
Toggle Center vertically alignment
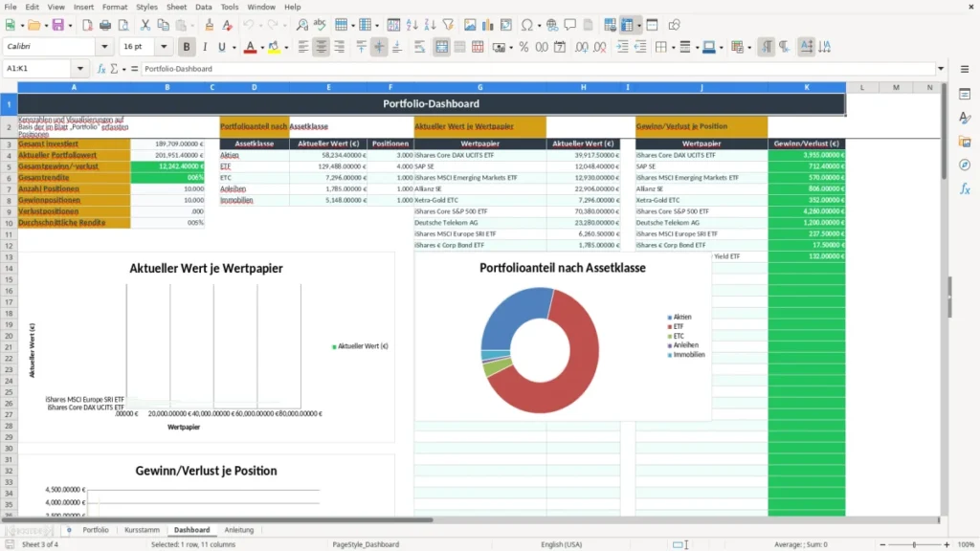pos(379,47)
